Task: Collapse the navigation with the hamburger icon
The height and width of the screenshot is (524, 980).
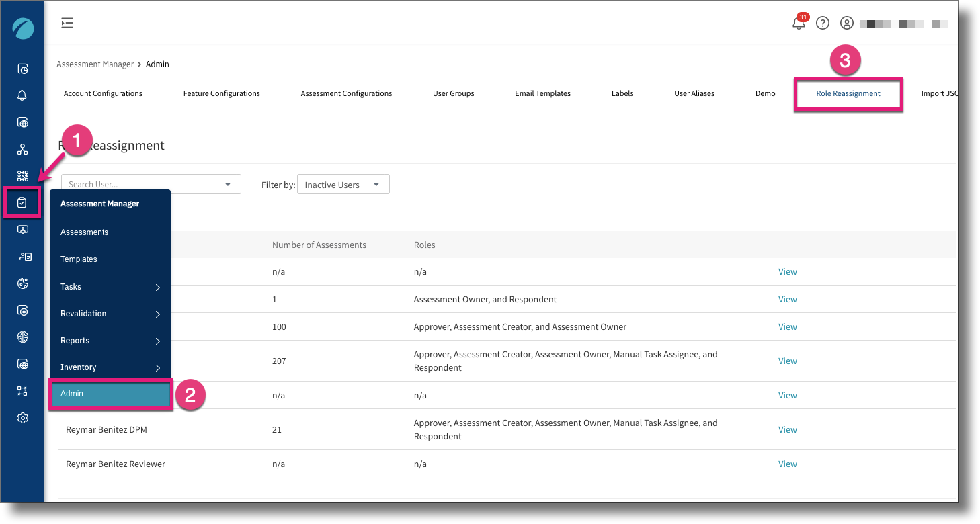Action: pyautogui.click(x=67, y=22)
